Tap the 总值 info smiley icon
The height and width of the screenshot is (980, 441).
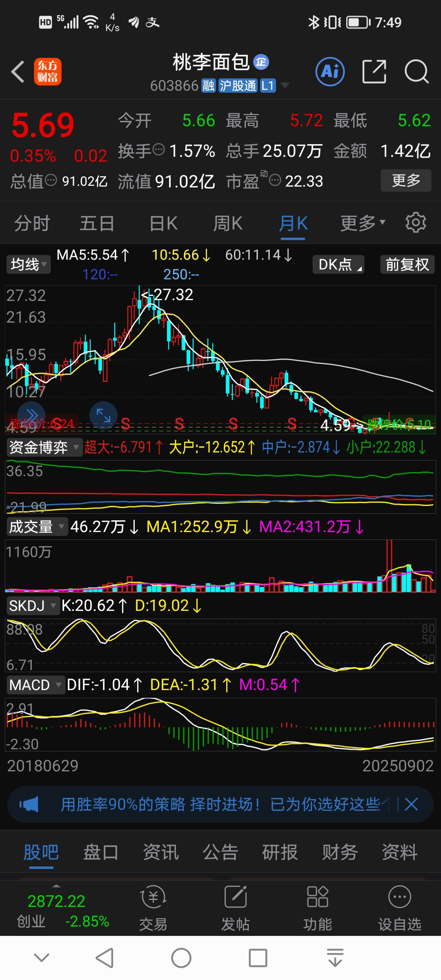click(51, 180)
